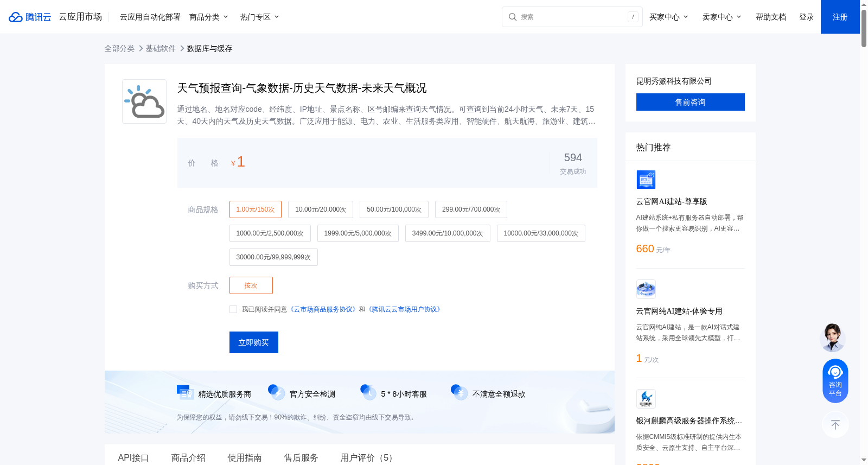Open the 腾讯云云市场用户协议 link
The width and height of the screenshot is (868, 465).
click(x=404, y=309)
